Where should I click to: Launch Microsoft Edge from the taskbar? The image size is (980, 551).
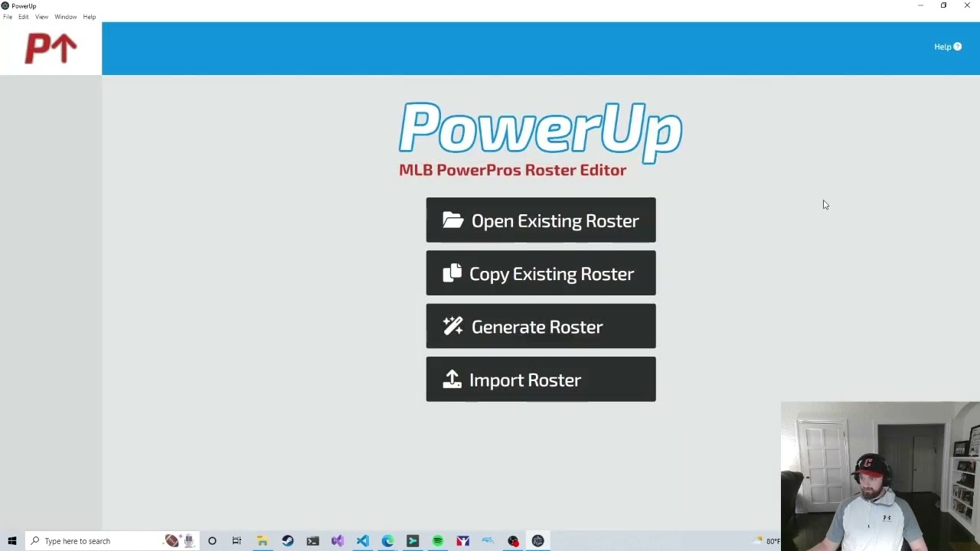387,541
